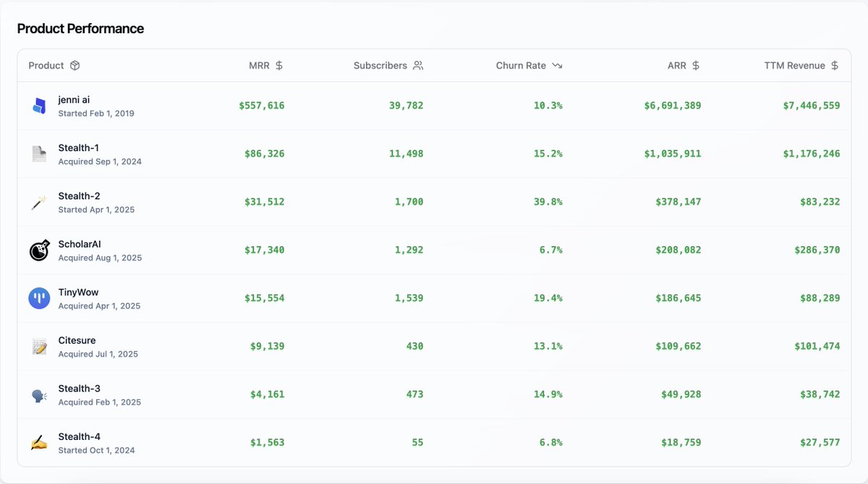The height and width of the screenshot is (484, 868).
Task: Click the 'Acquired Sep 1, 2024' date
Action: pos(100,161)
